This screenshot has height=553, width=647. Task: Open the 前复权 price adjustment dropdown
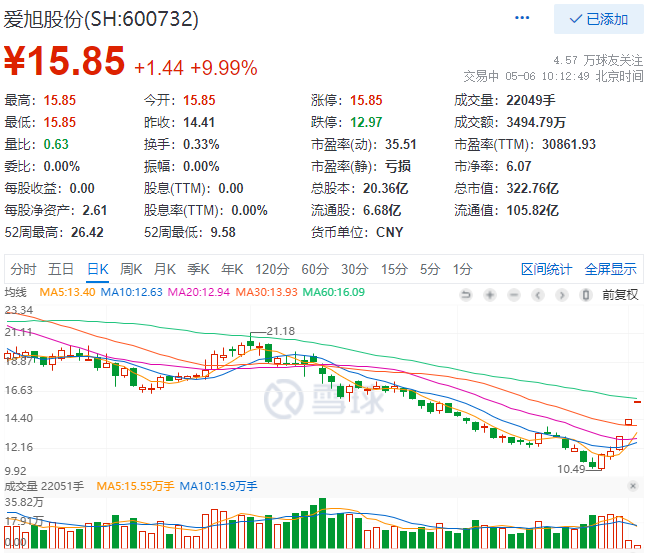click(x=619, y=294)
